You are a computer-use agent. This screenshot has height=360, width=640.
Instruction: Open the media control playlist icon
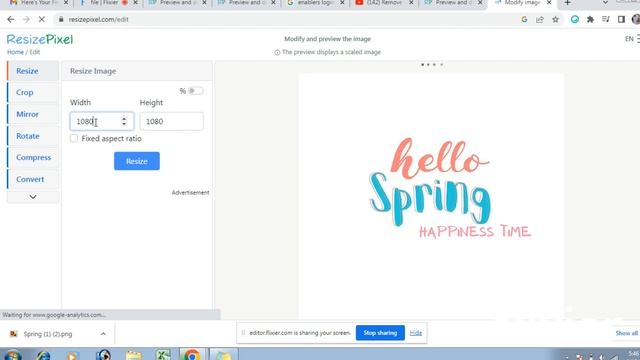[606, 19]
